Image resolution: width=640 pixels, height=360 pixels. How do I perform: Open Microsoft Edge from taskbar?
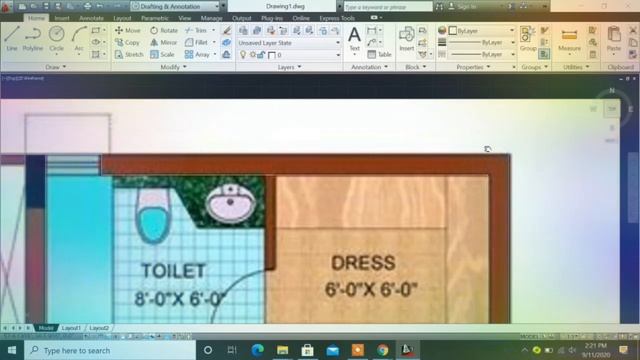pos(257,350)
